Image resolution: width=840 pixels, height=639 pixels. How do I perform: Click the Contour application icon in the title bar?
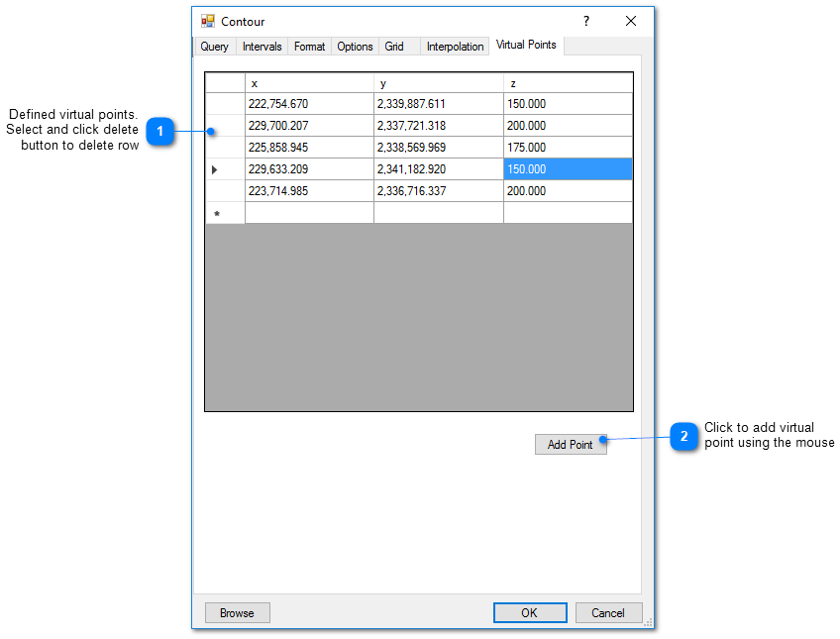point(207,20)
